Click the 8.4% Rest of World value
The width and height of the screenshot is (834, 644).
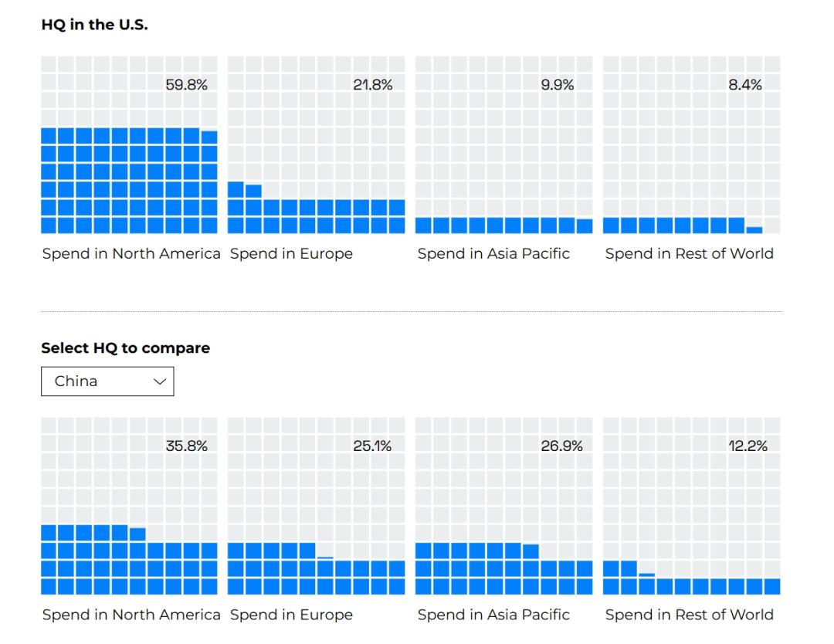[x=745, y=85]
